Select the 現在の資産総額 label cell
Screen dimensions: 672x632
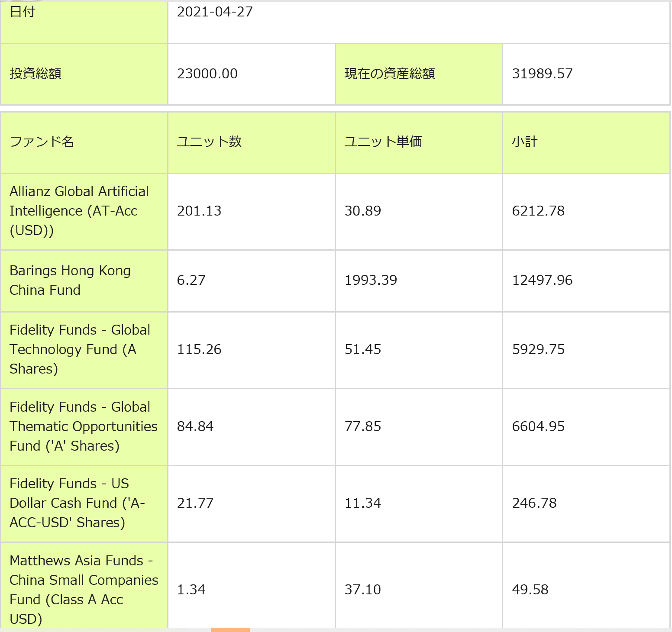click(390, 74)
